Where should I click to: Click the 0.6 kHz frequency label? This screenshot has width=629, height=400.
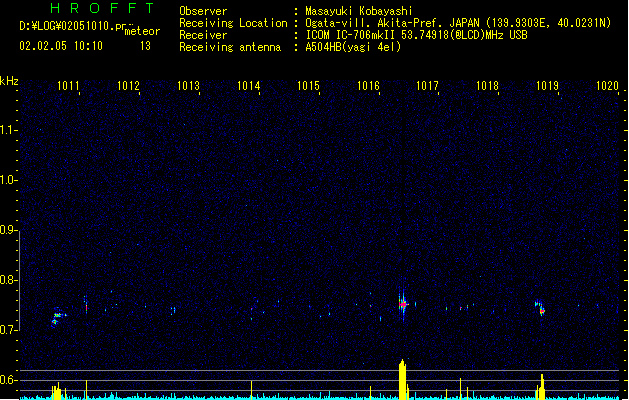coord(7,380)
